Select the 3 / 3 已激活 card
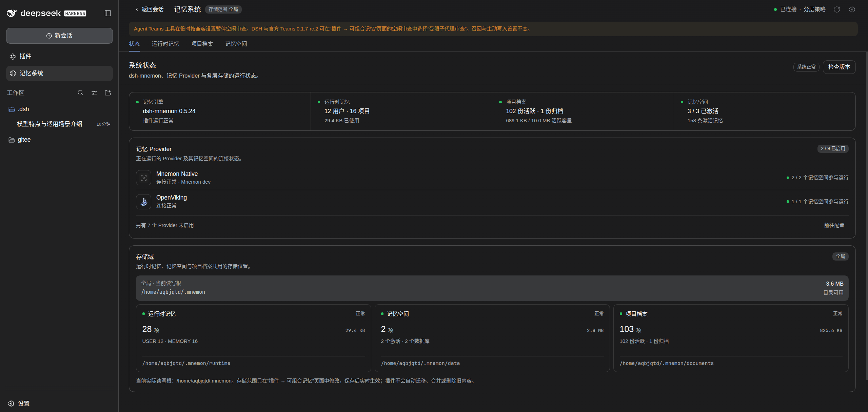The height and width of the screenshot is (412, 868). (765, 111)
